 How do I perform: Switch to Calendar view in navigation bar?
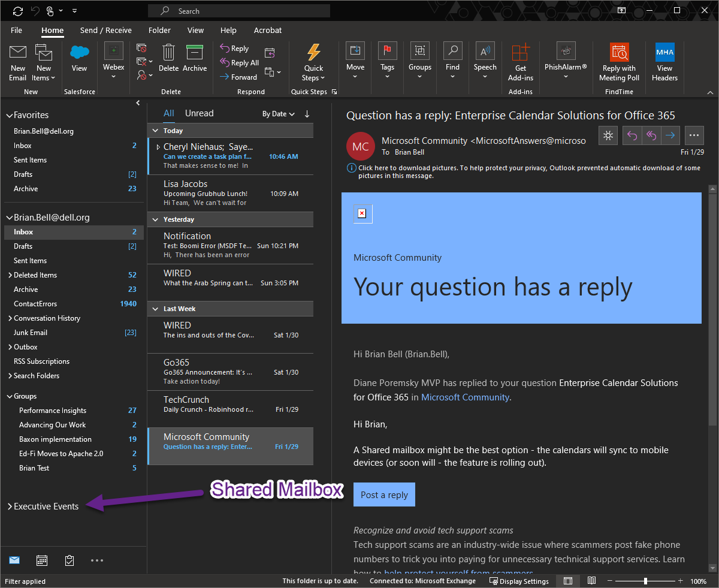(42, 560)
